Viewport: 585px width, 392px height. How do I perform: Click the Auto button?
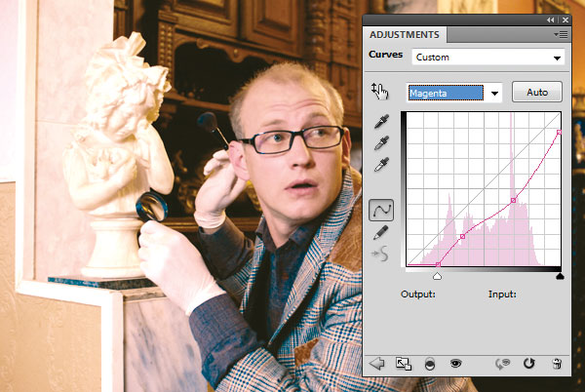[x=537, y=92]
